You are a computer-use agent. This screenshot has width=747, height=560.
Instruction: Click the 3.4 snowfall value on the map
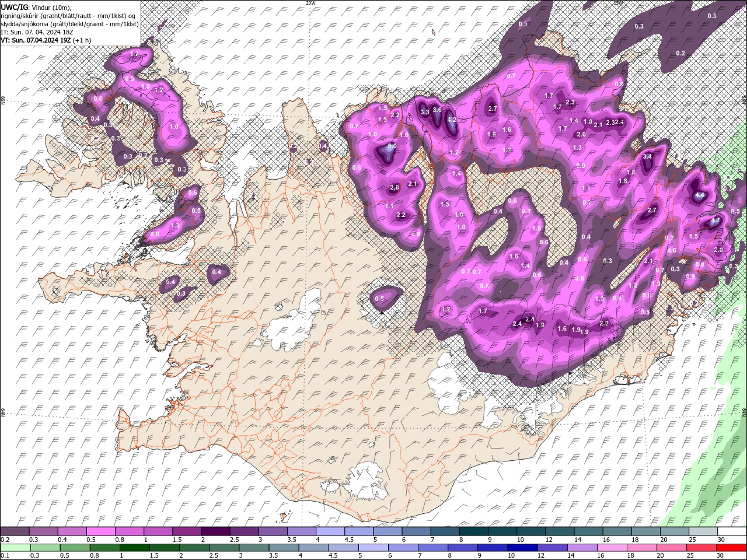point(647,156)
